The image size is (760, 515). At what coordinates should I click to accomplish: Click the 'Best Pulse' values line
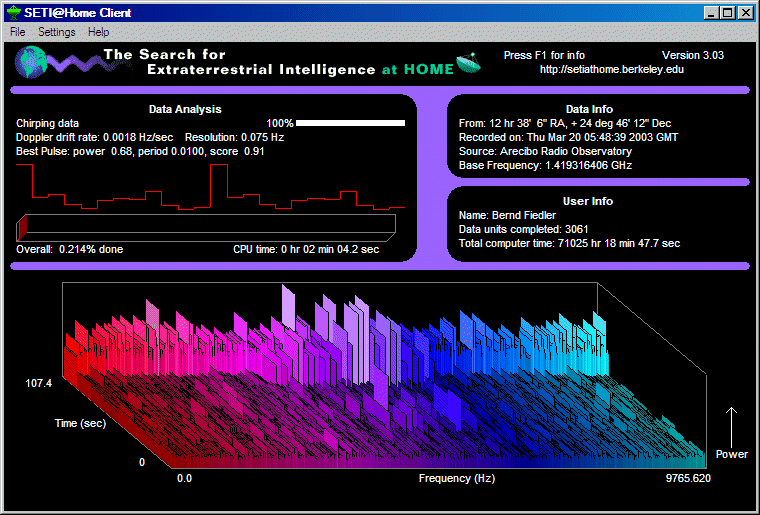point(140,152)
